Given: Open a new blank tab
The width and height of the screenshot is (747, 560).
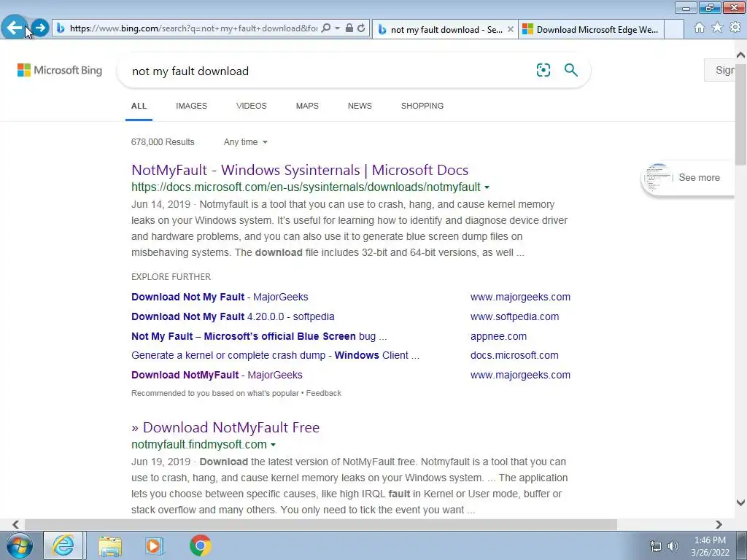Looking at the screenshot, I should click(674, 29).
